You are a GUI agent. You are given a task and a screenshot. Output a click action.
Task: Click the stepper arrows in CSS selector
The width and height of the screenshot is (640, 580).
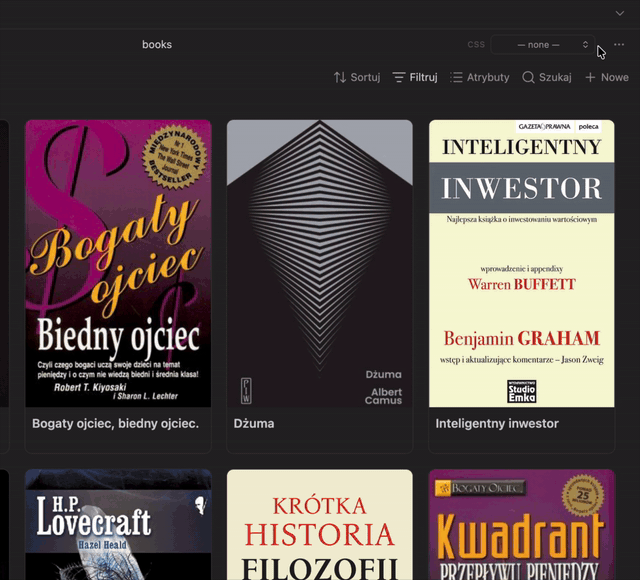tap(585, 44)
